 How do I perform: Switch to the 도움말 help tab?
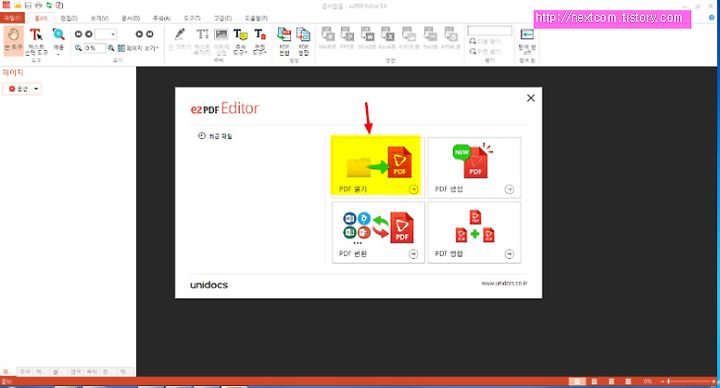[256, 18]
